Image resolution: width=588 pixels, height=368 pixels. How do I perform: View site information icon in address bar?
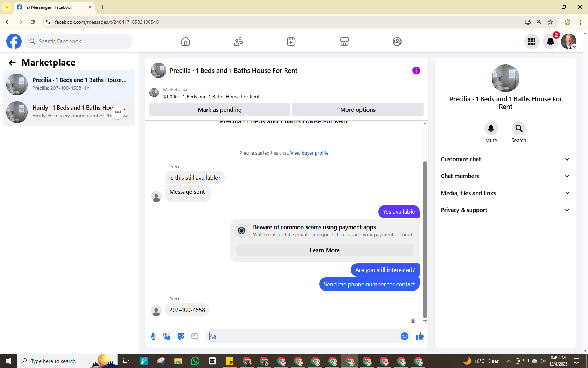point(48,22)
